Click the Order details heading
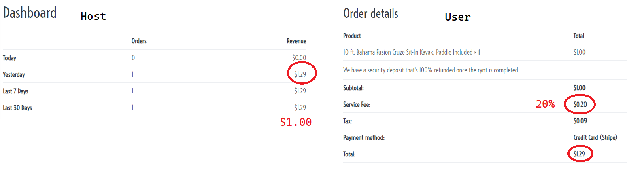The image size is (644, 169). click(x=371, y=14)
